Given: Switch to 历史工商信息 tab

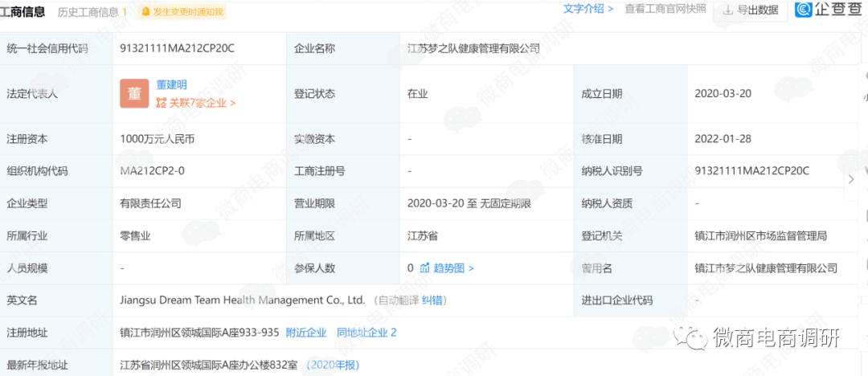Looking at the screenshot, I should (x=92, y=11).
